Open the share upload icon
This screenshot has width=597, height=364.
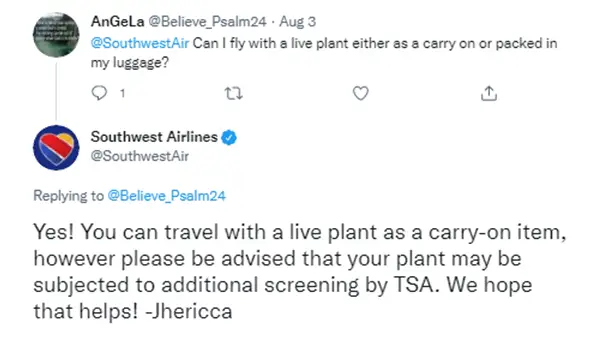tap(489, 93)
